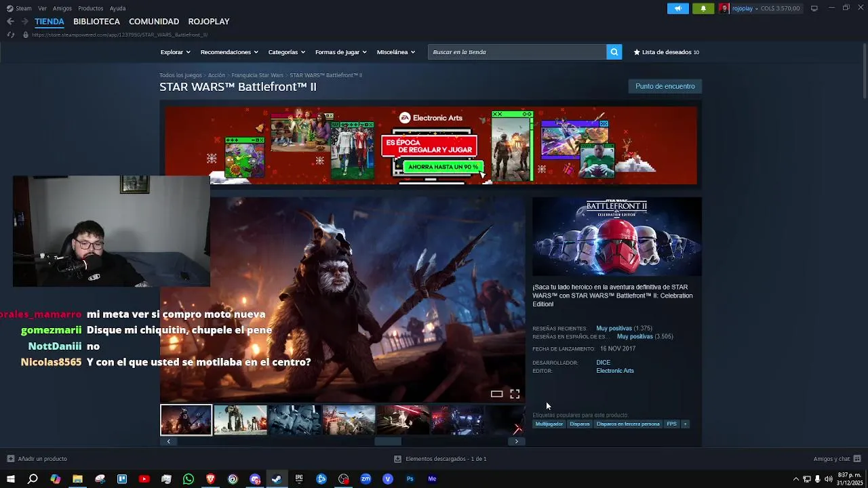This screenshot has width=868, height=488.
Task: Click the thumbnail strip right arrow
Action: tap(517, 441)
